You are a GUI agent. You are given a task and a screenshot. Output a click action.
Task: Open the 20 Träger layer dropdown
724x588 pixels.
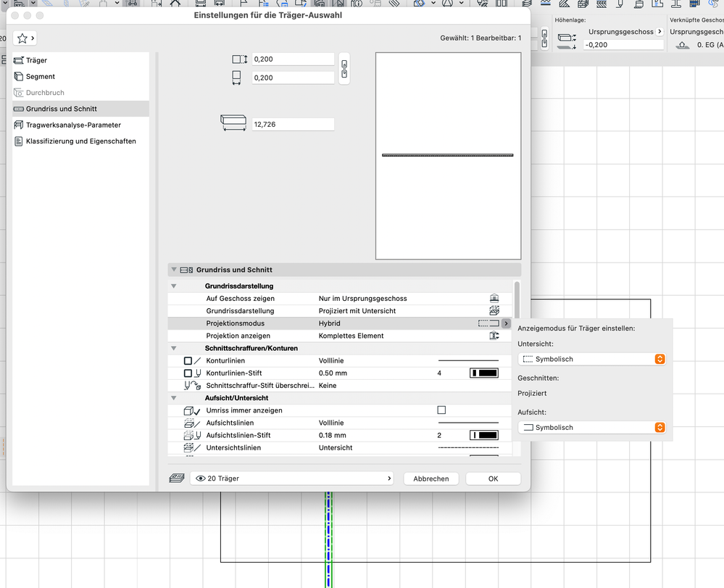coord(291,479)
